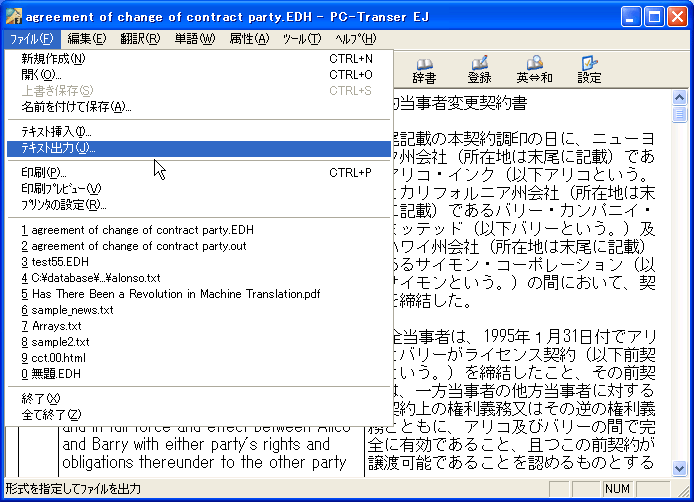The height and width of the screenshot is (502, 694).
Task: Choose テキスト挿入 menu item
Action: pyautogui.click(x=56, y=132)
